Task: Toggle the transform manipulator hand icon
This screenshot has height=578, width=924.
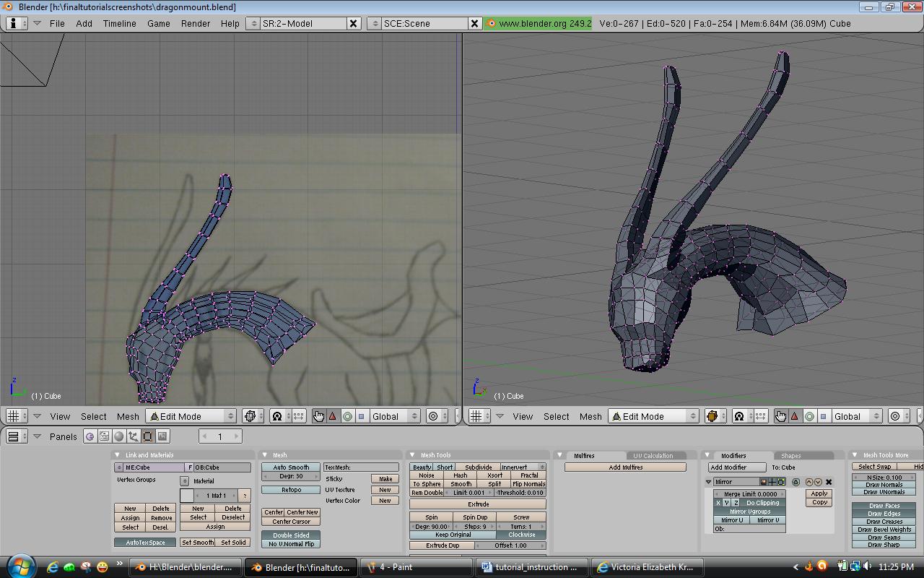Action: [x=319, y=416]
